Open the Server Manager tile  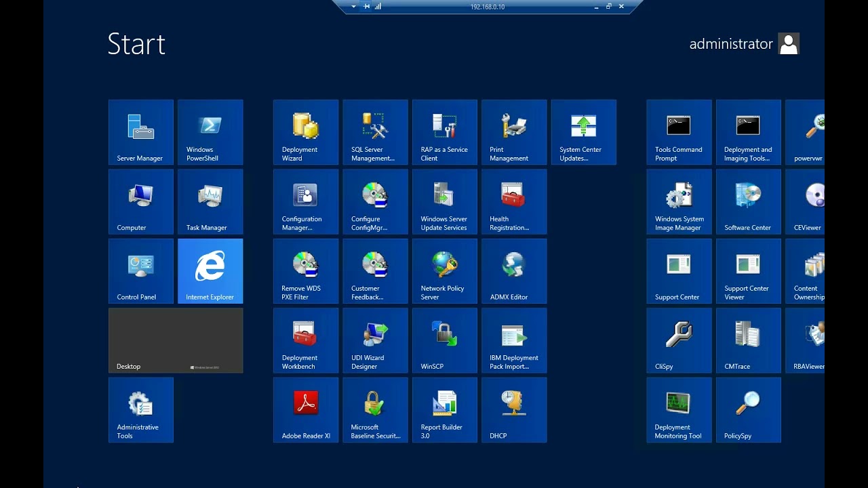141,132
